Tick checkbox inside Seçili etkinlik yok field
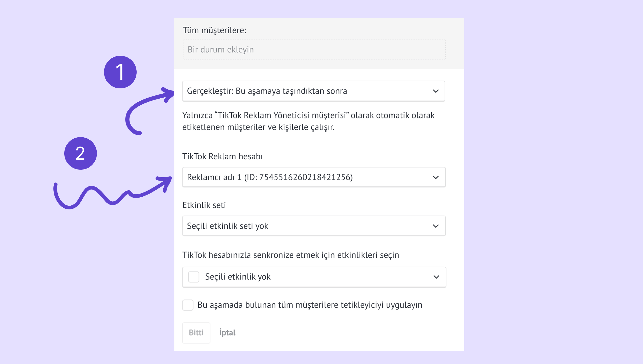 194,277
